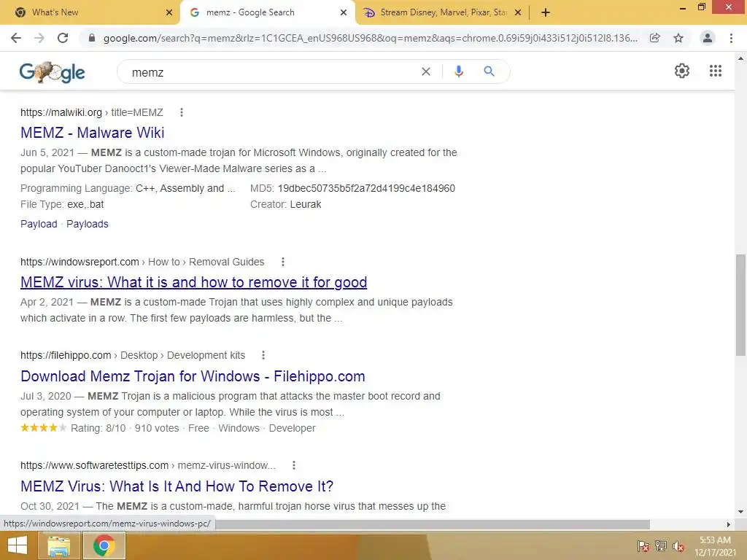
Task: Open MEMZ Virus What Is It link
Action: pos(177,486)
